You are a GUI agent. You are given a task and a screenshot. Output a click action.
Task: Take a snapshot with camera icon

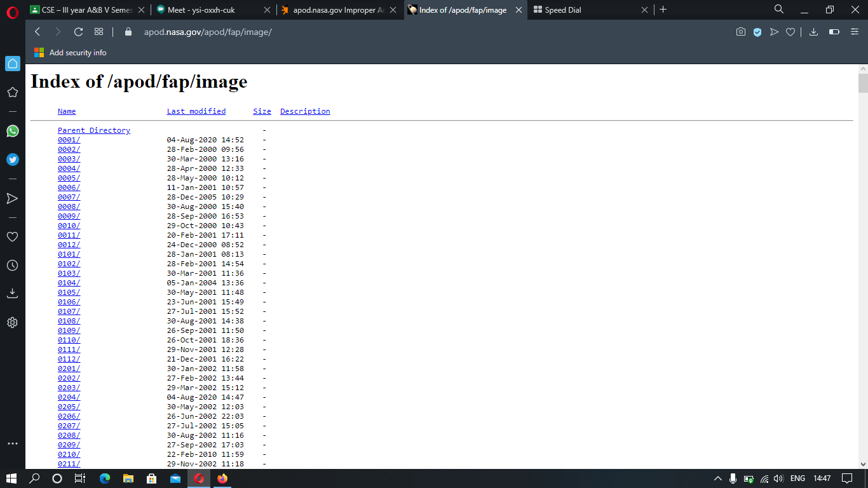741,32
